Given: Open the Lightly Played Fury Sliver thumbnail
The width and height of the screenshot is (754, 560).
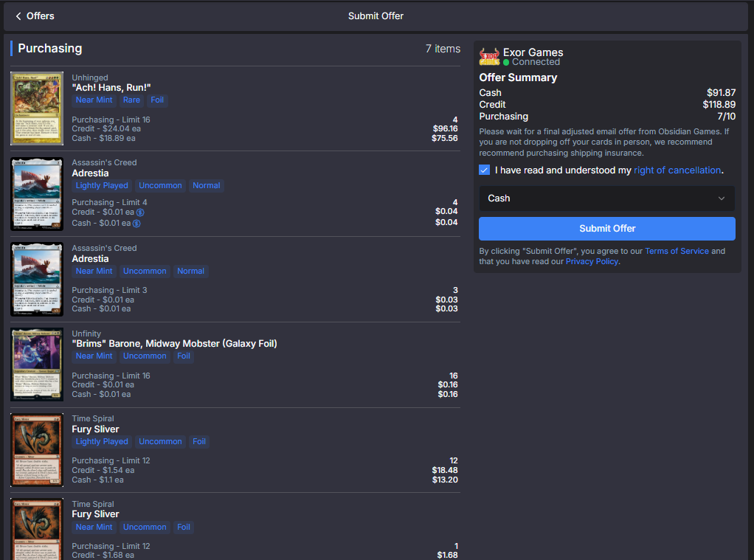Looking at the screenshot, I should [x=37, y=450].
